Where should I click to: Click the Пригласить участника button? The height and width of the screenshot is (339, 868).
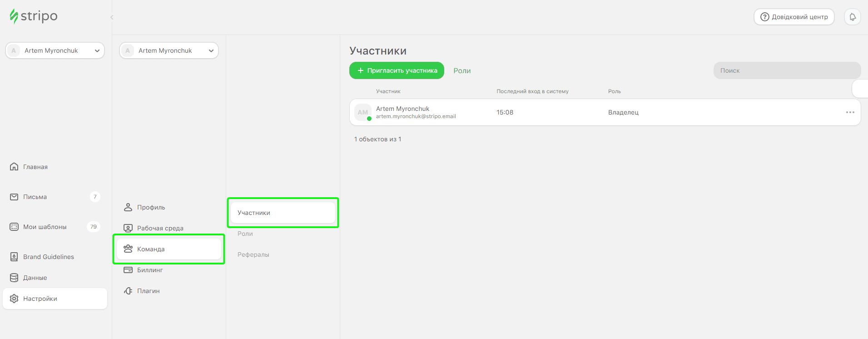click(x=397, y=70)
